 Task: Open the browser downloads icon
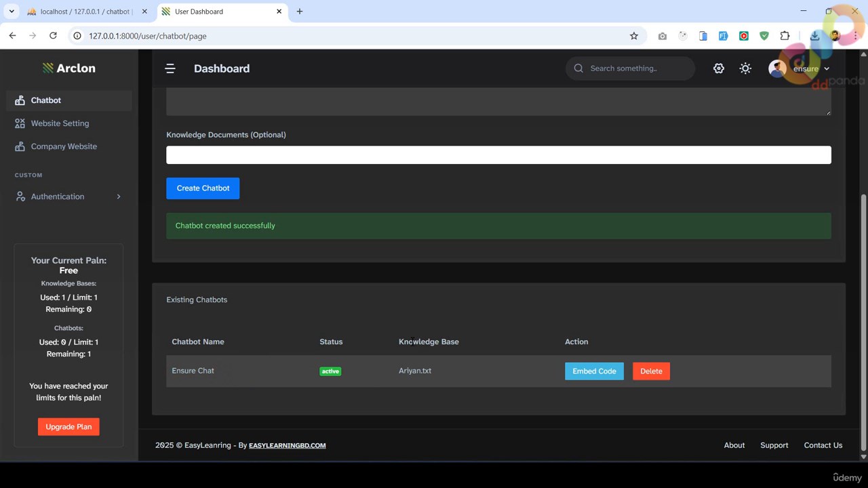pos(814,36)
